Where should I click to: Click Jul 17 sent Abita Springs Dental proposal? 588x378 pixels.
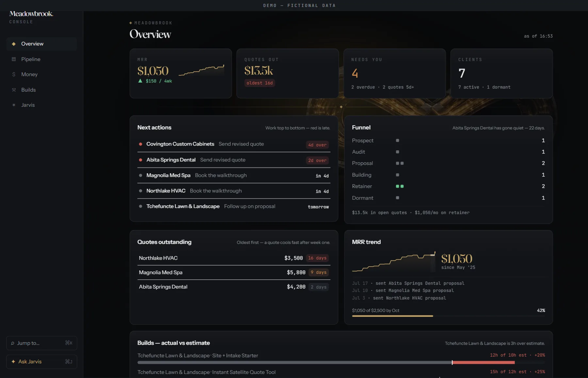(x=408, y=283)
